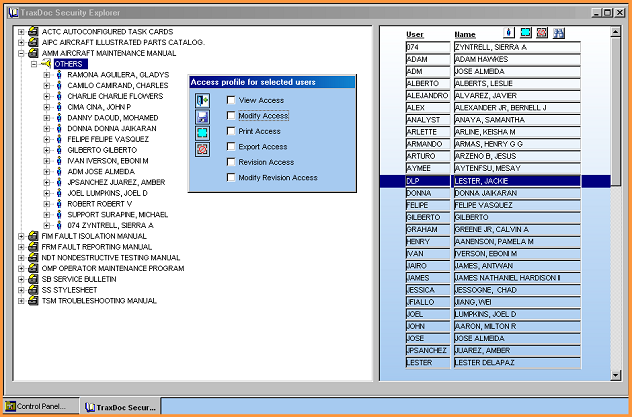Expand the RAMONA AGUILERA, GLADYS user node

coord(47,76)
